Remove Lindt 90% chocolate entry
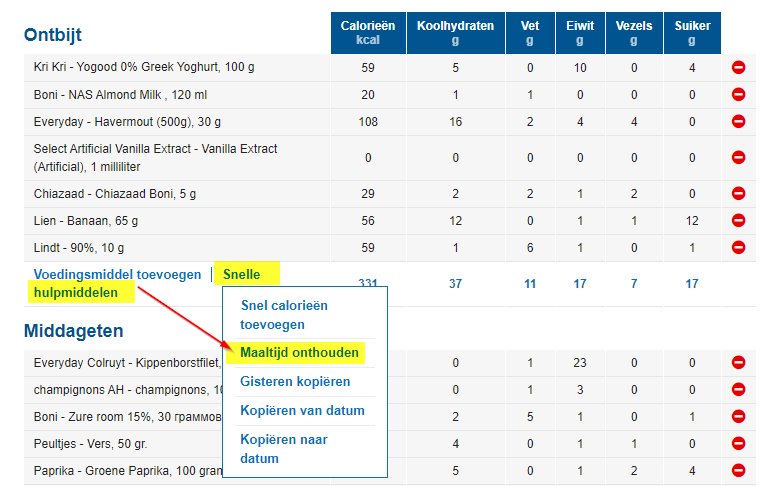Screen dimensions: 770x486 coord(739,248)
